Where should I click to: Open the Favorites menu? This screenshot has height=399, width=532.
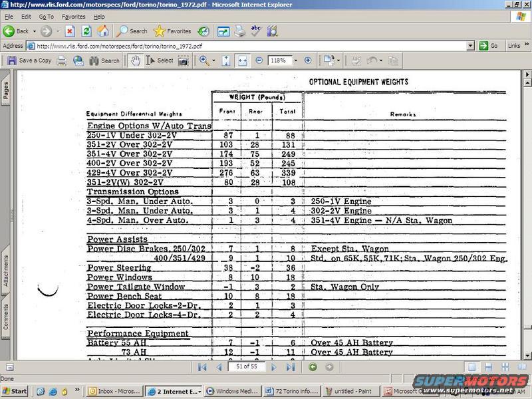pyautogui.click(x=72, y=16)
